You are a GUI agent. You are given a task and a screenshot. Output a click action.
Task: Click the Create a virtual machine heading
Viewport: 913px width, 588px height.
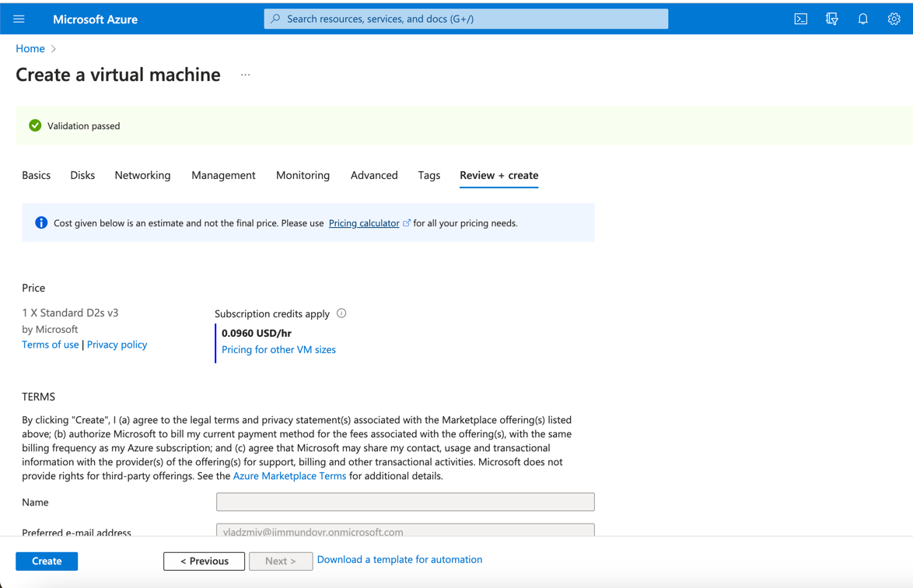118,75
